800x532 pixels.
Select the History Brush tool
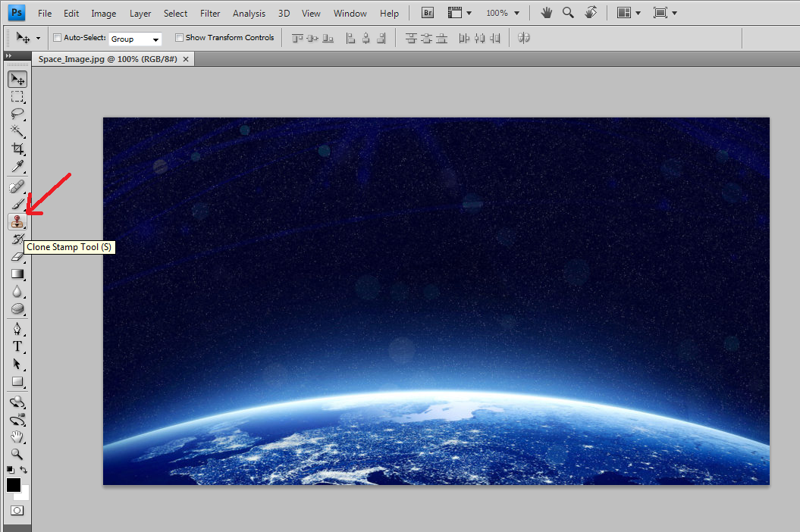[17, 239]
